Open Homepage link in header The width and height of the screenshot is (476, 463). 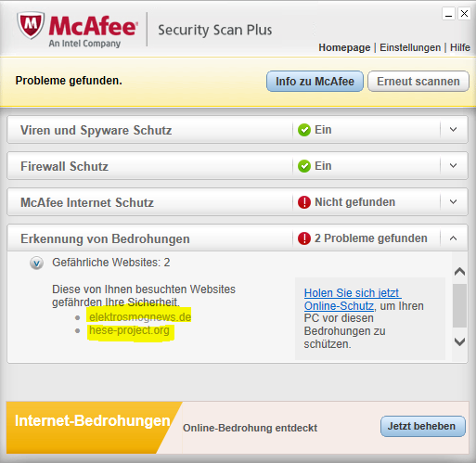[x=344, y=47]
